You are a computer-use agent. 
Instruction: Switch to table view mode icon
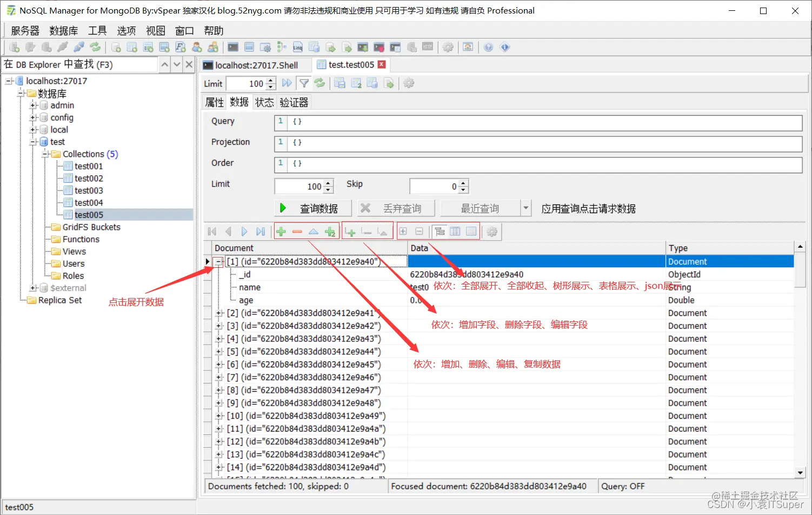455,232
